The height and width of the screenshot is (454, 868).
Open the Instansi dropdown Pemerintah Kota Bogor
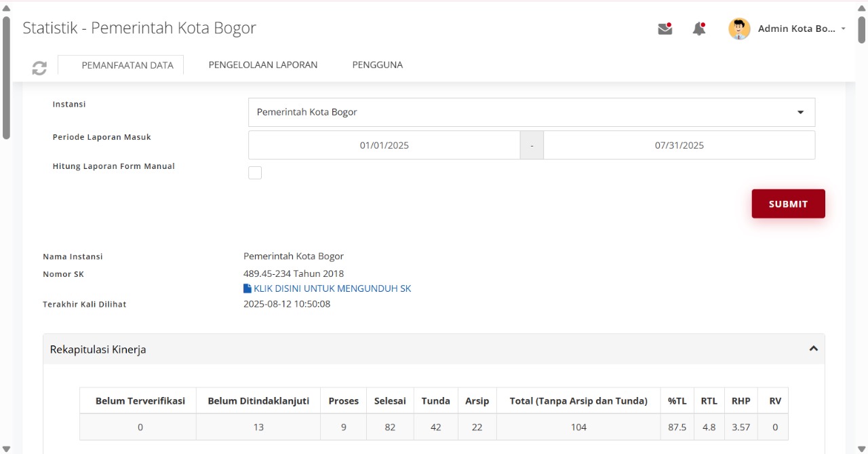(x=532, y=112)
